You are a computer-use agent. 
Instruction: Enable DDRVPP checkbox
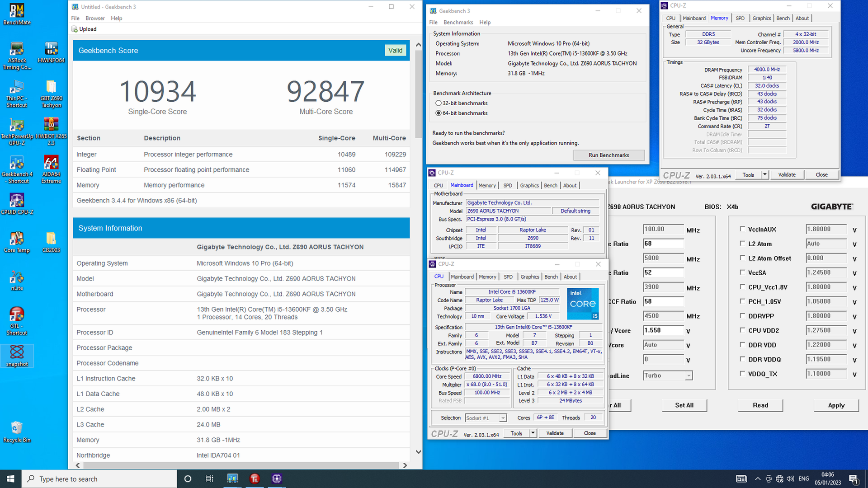point(742,315)
